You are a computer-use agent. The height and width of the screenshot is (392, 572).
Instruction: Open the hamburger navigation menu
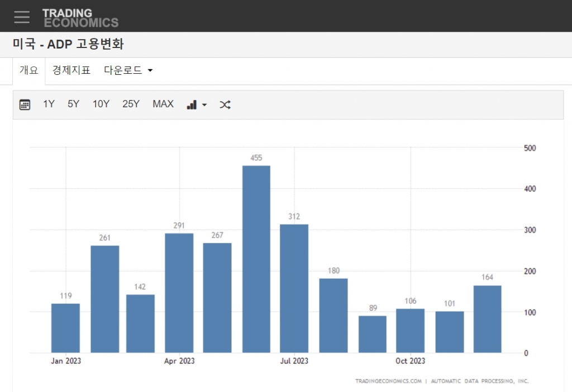[x=22, y=17]
